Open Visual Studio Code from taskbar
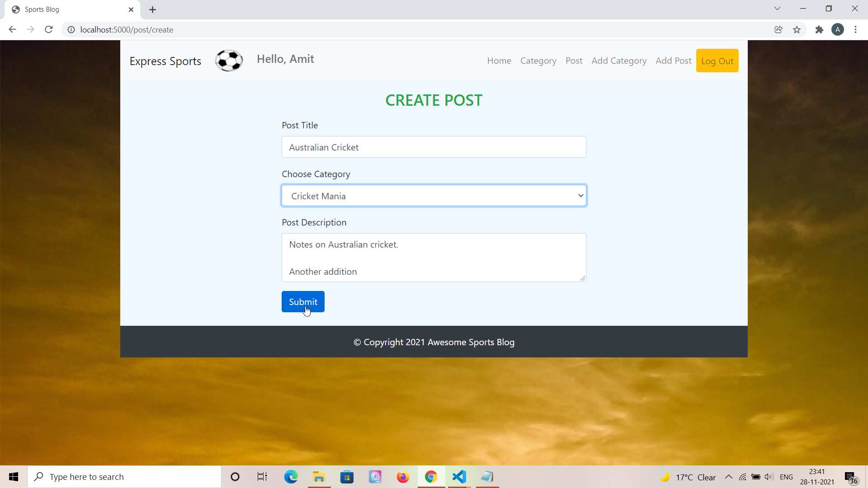868x488 pixels. pos(459,477)
